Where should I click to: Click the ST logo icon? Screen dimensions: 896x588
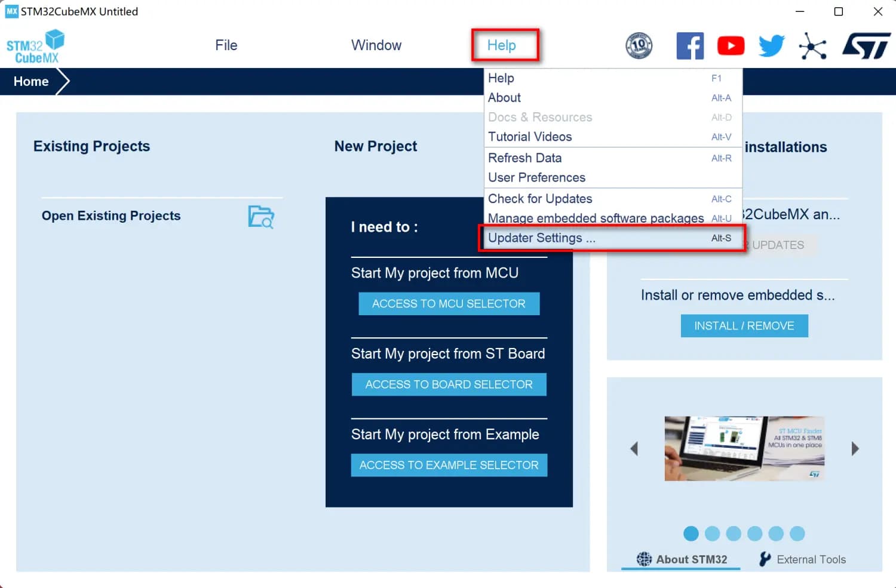pyautogui.click(x=866, y=46)
